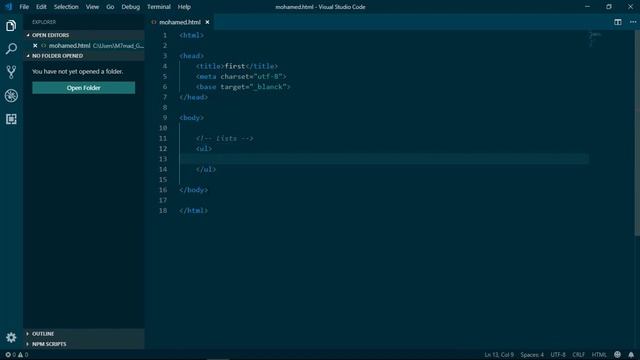Open the notifications bell icon

click(x=631, y=355)
